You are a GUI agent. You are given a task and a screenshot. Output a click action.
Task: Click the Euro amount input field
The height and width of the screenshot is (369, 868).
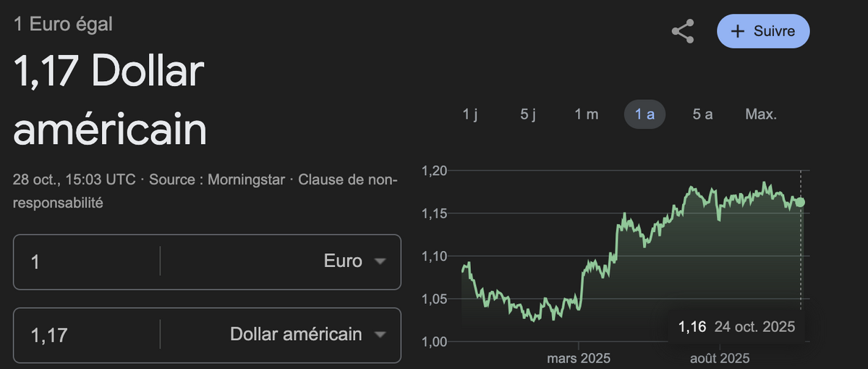(87, 261)
